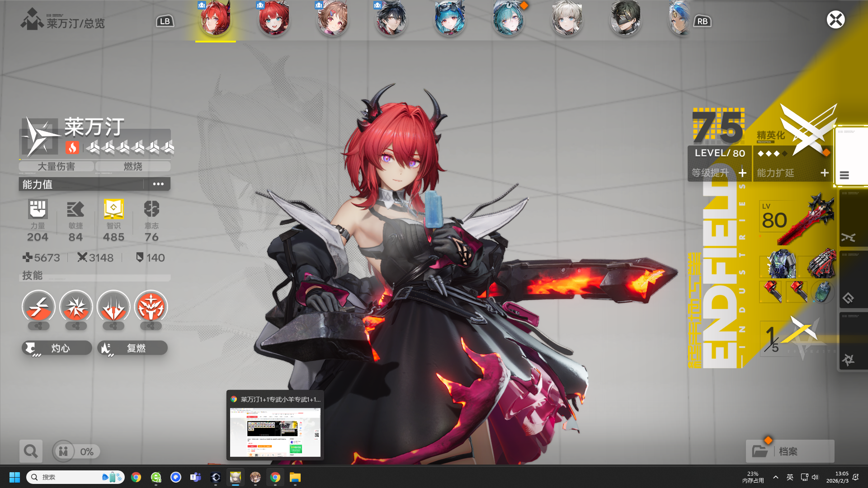The width and height of the screenshot is (868, 488).
Task: Click the first red skill icon
Action: point(39,307)
